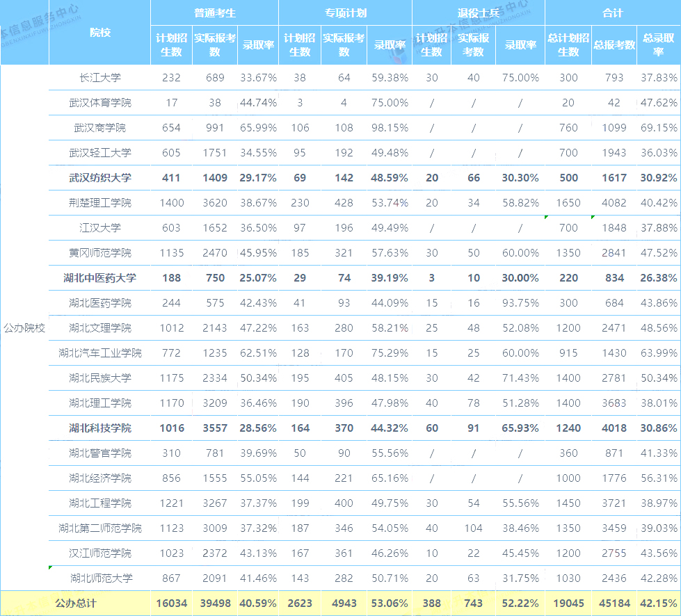Viewport: 681px width, 616px height.
Task: Select the 湖北汽车工业学院 cell
Action: pyautogui.click(x=100, y=353)
